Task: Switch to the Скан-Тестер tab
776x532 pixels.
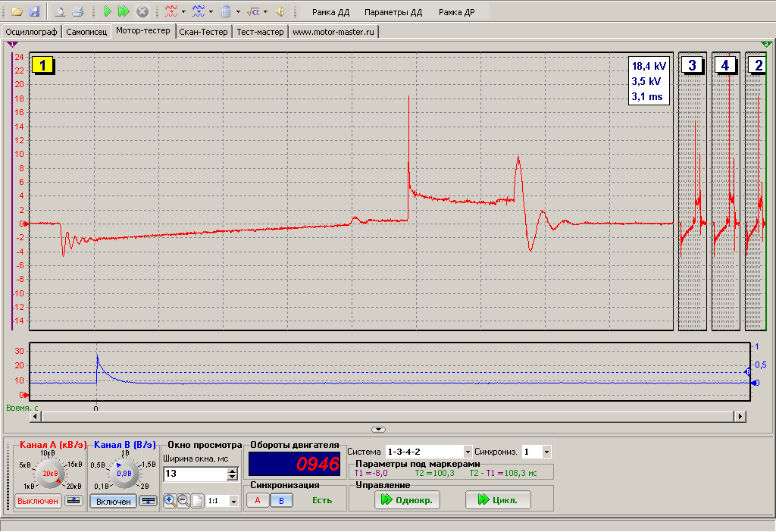Action: [204, 32]
